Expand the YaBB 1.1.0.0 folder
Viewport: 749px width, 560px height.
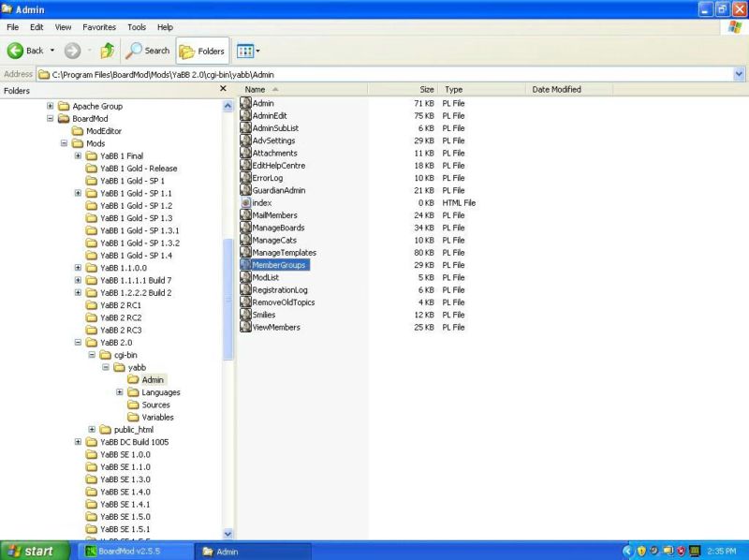pos(78,268)
